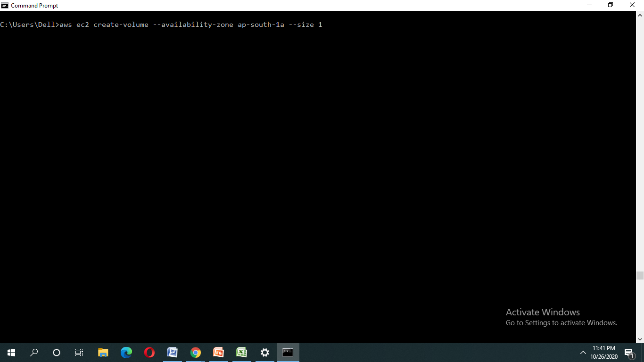Screen dimensions: 644x362
Task: Launch Microsoft Edge from the taskbar
Action: pyautogui.click(x=126, y=352)
